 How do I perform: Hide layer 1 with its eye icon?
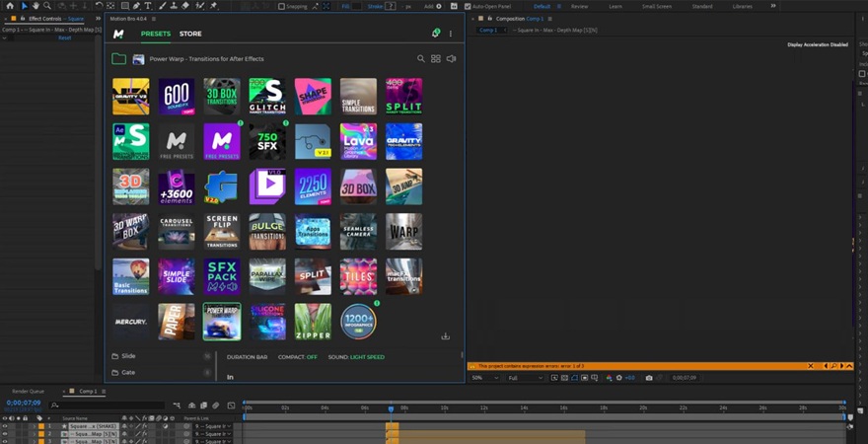pos(4,426)
